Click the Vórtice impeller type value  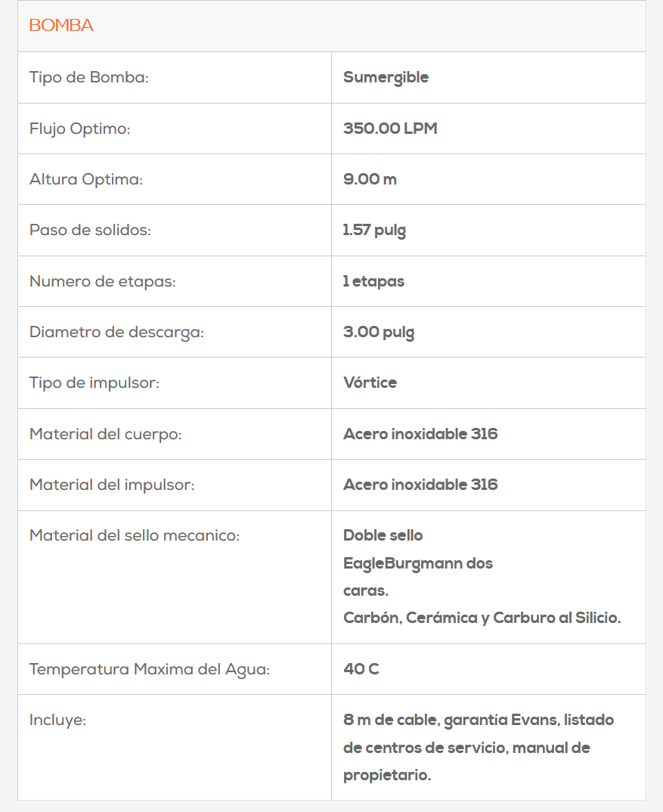370,383
